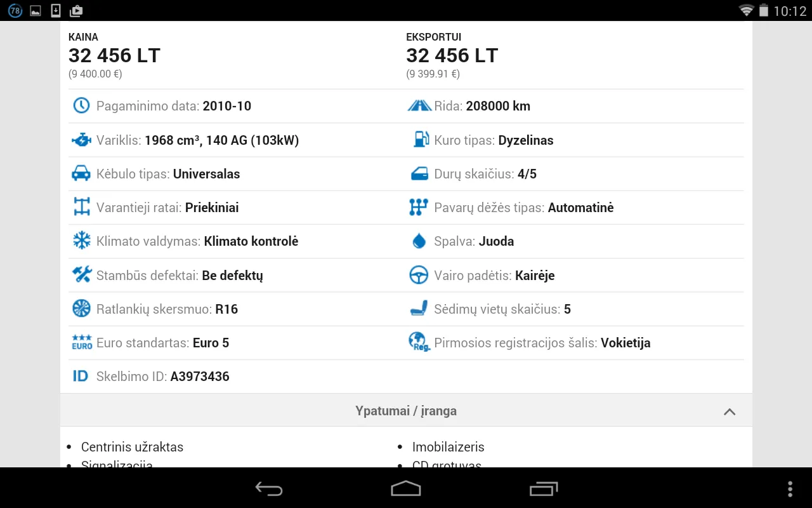Screen dimensions: 812x508
Task: Open the three-dot overflow menu
Action: coord(790,488)
